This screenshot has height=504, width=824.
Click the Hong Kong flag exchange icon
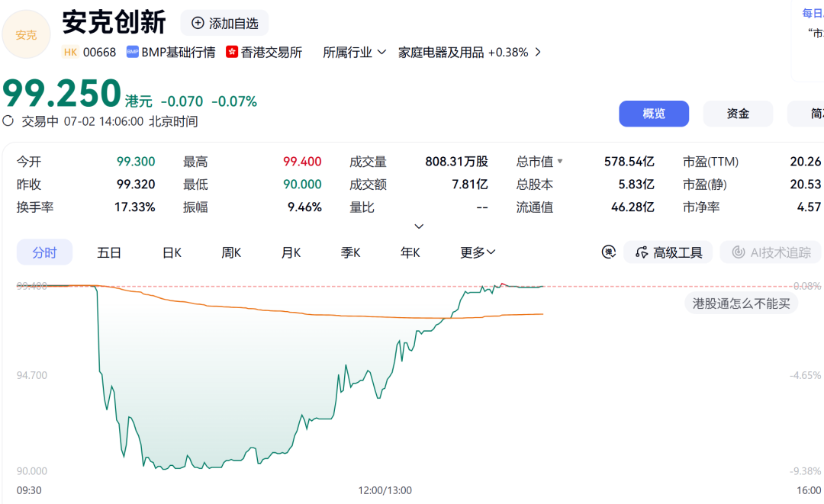232,52
